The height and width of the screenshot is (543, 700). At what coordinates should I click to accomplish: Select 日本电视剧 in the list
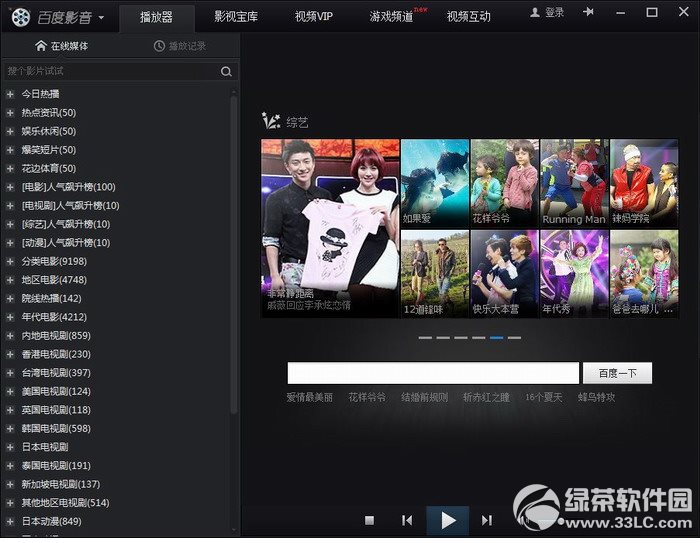[x=45, y=447]
